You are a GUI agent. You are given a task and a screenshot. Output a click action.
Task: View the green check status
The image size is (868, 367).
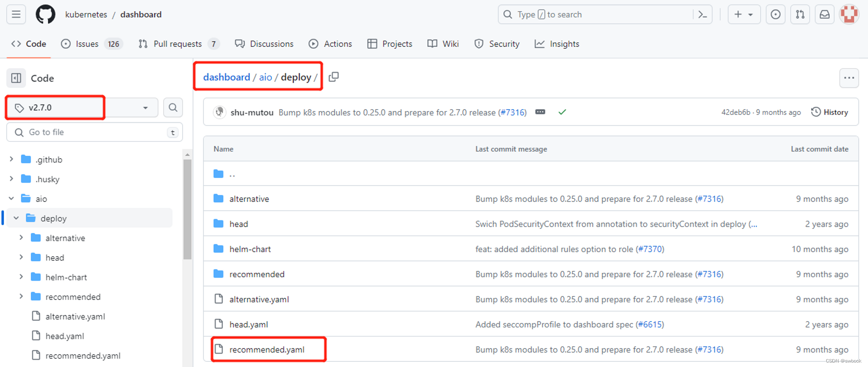pyautogui.click(x=562, y=112)
